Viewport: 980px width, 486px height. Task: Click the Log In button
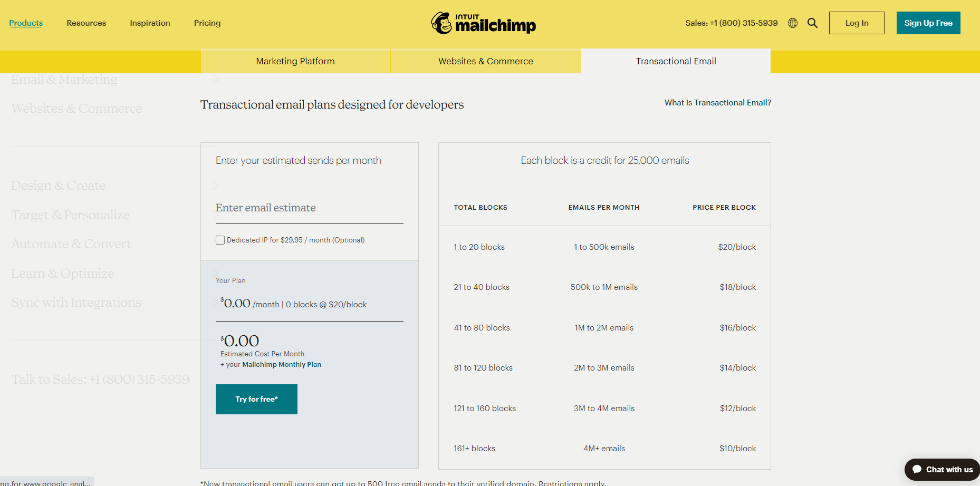pos(856,23)
